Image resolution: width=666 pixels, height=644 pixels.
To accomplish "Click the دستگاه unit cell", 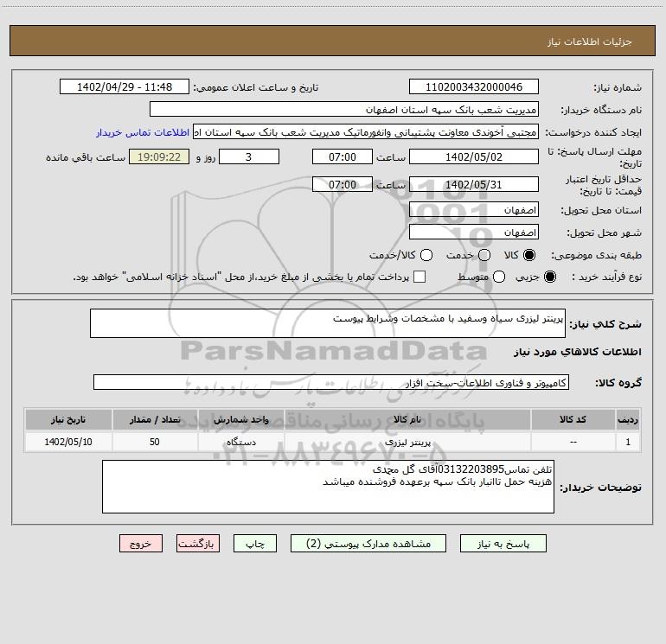I will [240, 442].
